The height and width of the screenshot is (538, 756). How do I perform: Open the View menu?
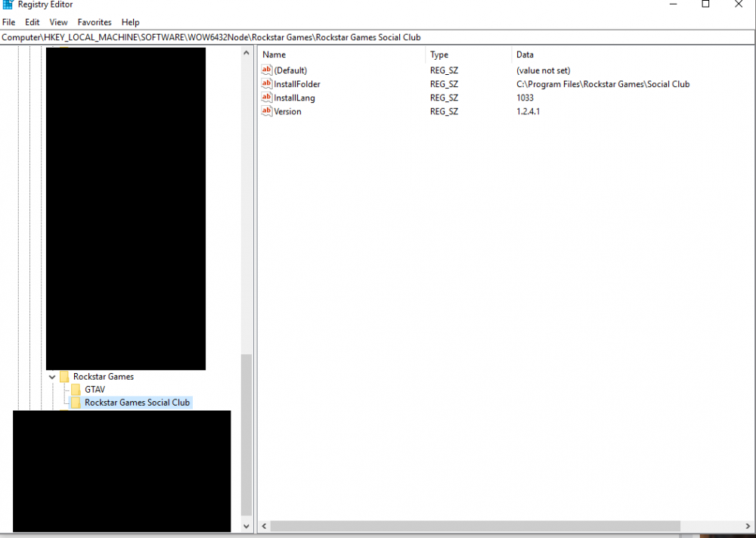(x=58, y=22)
